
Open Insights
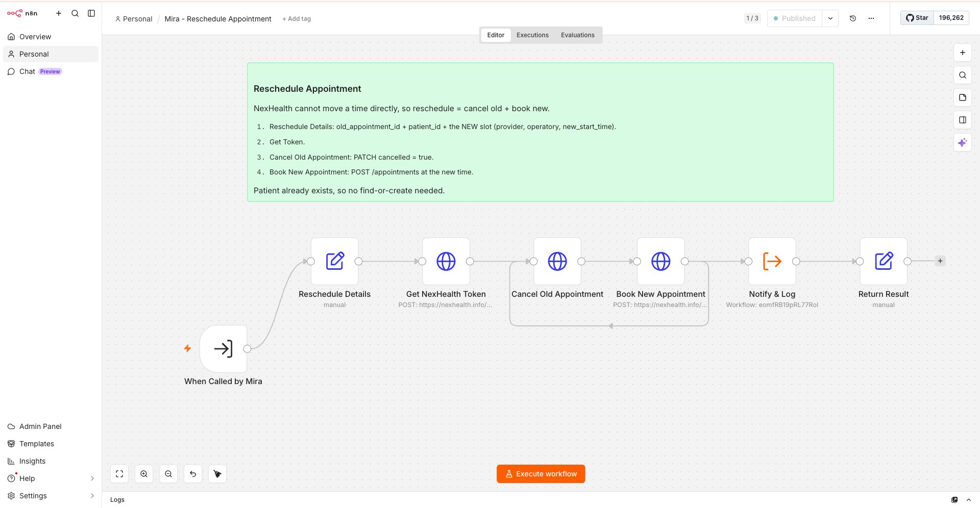coord(51,461)
